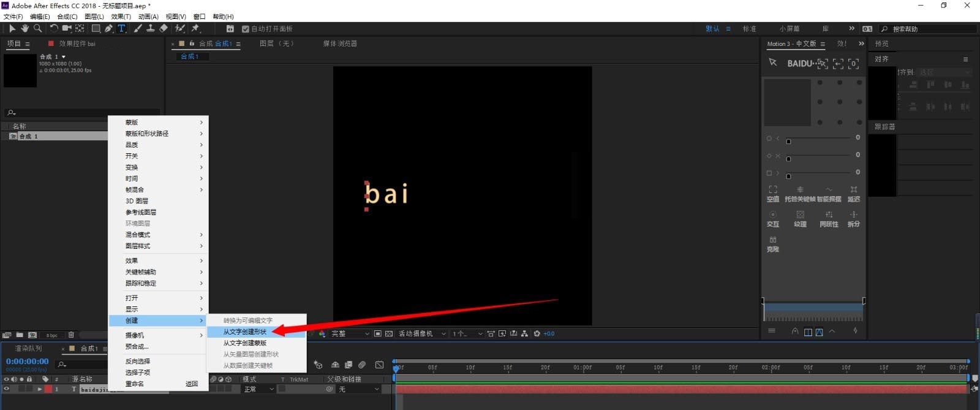Image resolution: width=980 pixels, height=410 pixels.
Task: Select the Pen tool
Action: [x=108, y=28]
